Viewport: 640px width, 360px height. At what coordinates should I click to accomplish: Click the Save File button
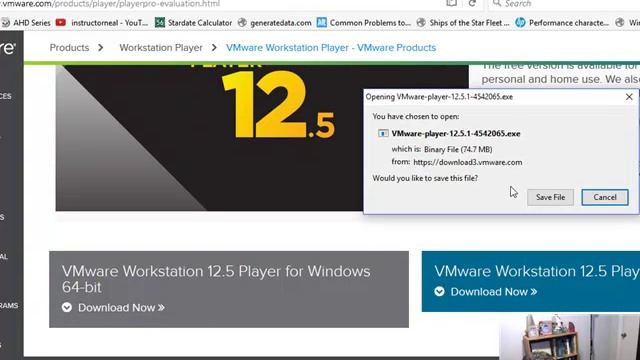click(x=550, y=197)
